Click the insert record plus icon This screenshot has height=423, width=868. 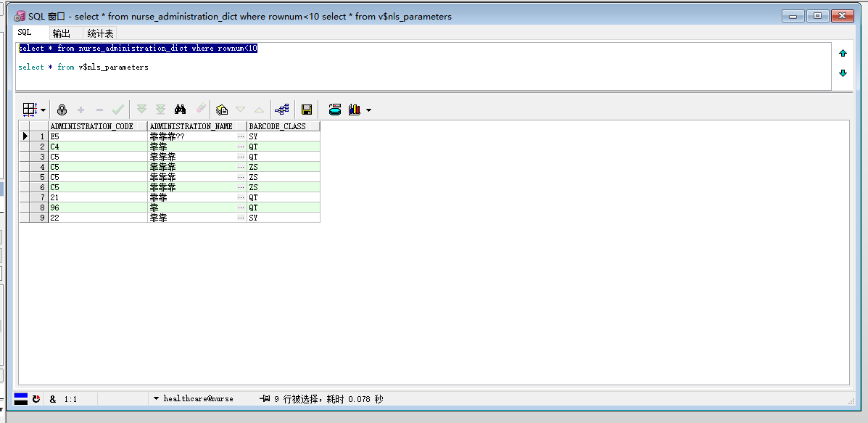click(x=80, y=110)
